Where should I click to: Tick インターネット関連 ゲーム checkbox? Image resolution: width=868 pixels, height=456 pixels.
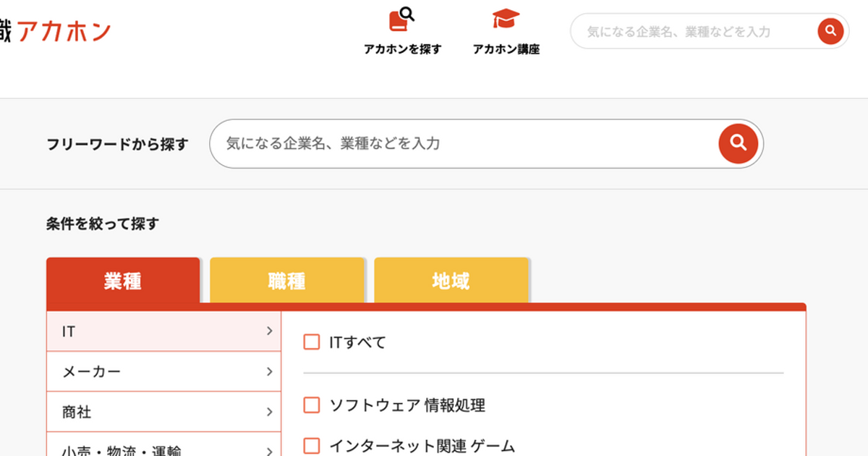tap(312, 445)
